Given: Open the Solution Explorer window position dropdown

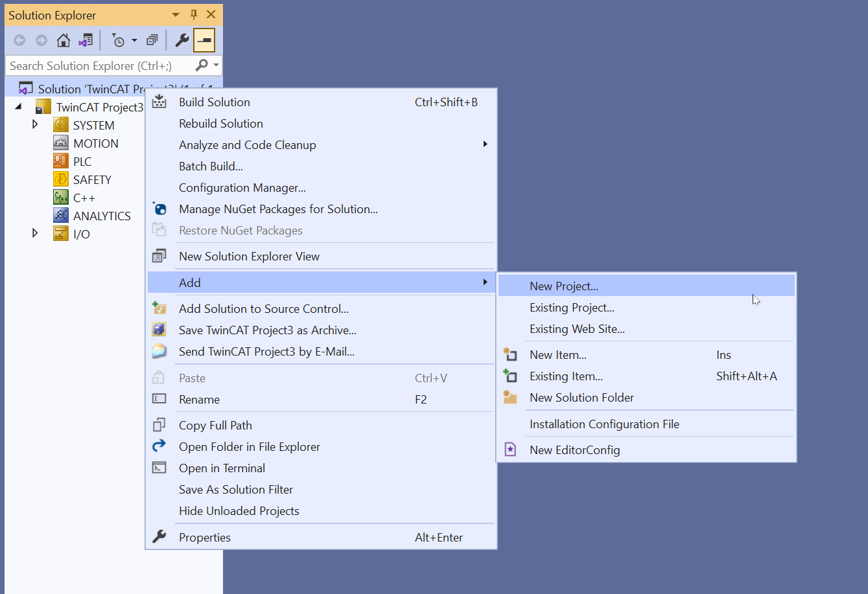Looking at the screenshot, I should [x=176, y=15].
